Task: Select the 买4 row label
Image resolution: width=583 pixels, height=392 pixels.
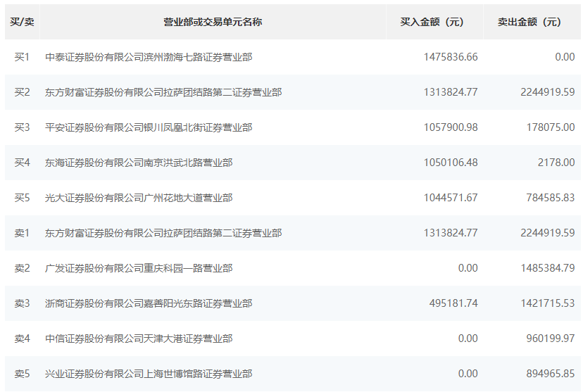Action: 22,163
